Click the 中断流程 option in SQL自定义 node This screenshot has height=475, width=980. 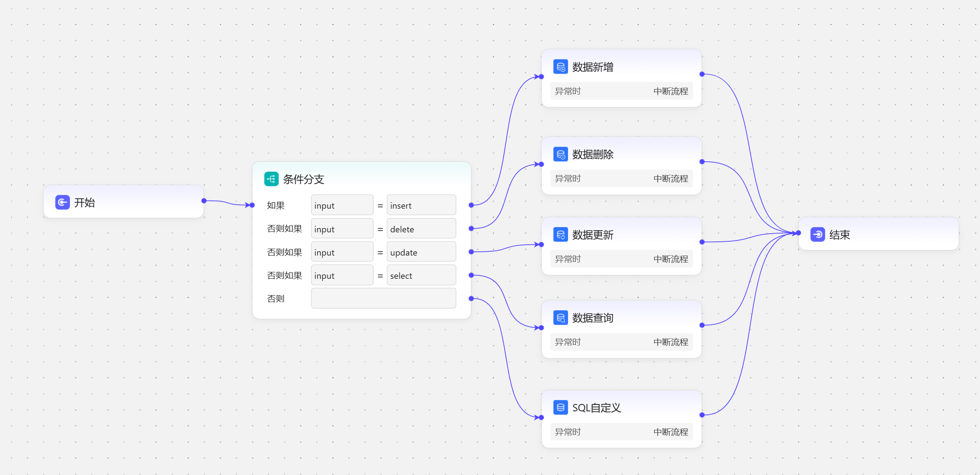tap(670, 432)
